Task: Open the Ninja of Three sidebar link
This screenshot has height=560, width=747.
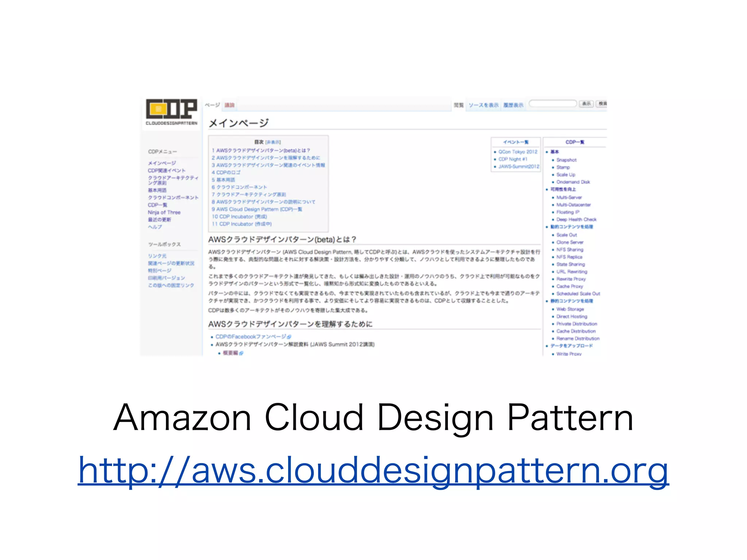Action: (164, 212)
